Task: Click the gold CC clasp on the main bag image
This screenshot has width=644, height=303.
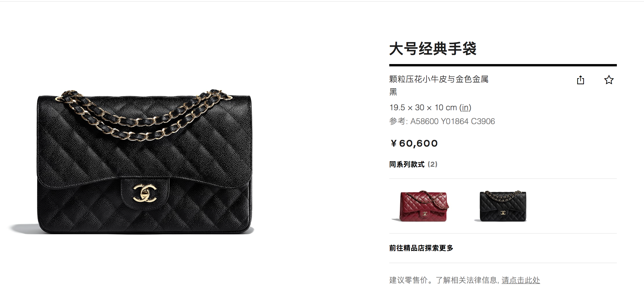Action: [x=145, y=193]
